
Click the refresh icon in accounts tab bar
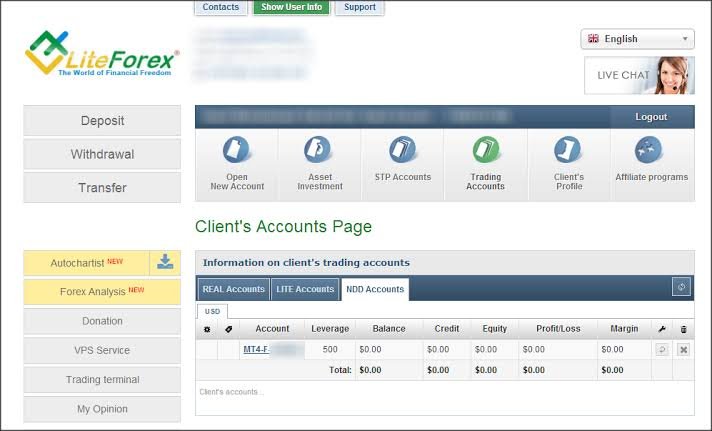pos(681,287)
